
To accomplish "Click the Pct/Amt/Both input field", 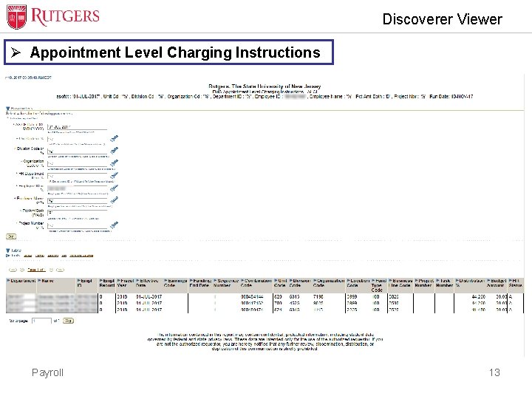I will 77,213.
